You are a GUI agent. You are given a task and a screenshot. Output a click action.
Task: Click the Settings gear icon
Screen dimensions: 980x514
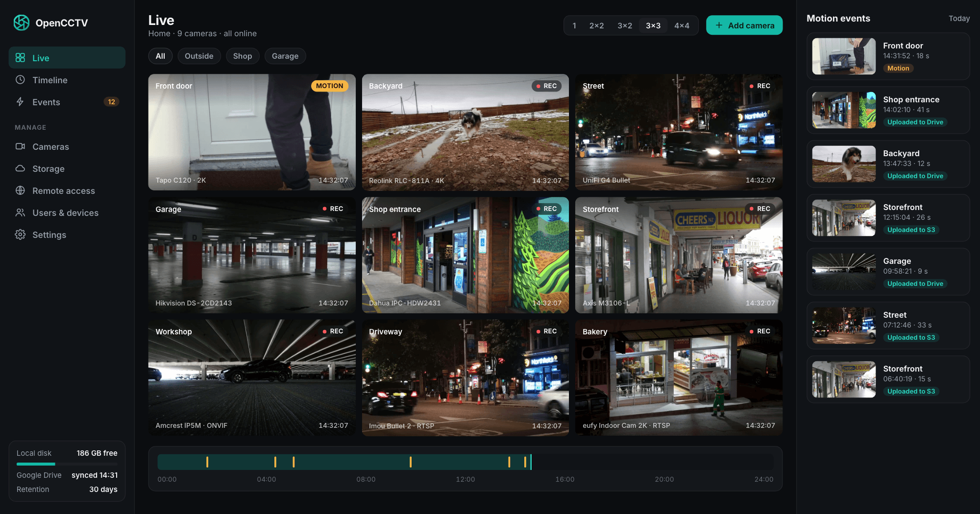pyautogui.click(x=20, y=234)
